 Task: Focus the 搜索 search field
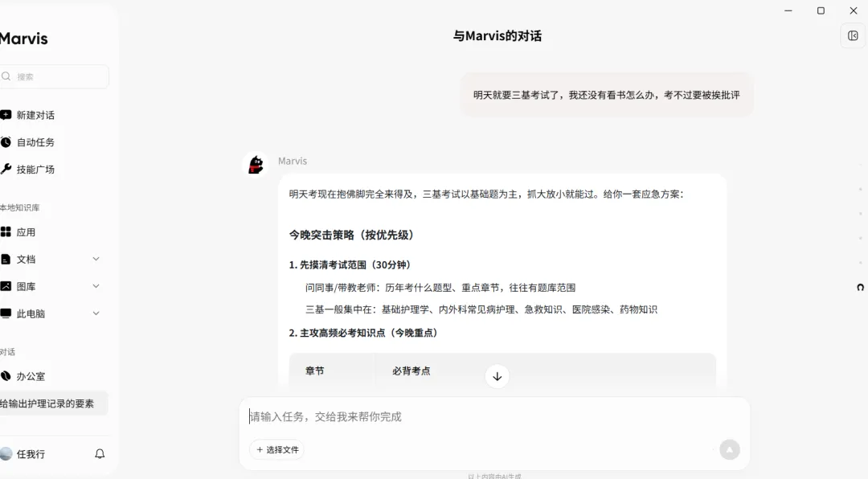tap(55, 76)
